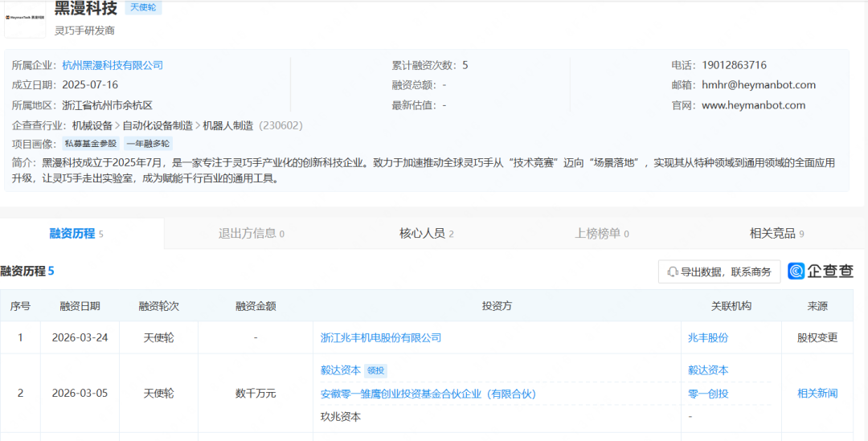This screenshot has width=868, height=441.
Task: Click 数千万元 amount cell
Action: point(256,394)
